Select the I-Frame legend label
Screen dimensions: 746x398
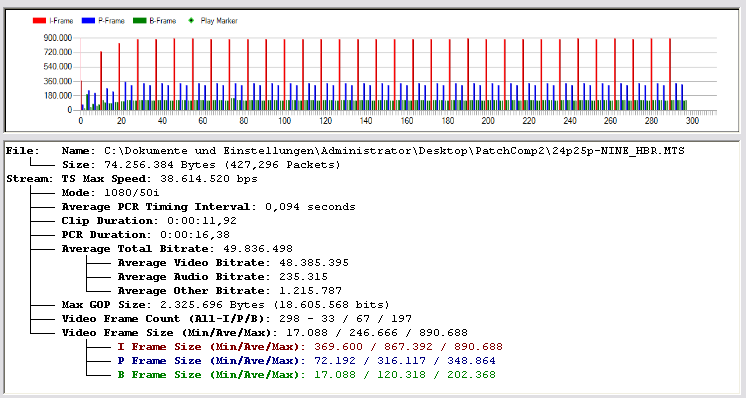[x=61, y=21]
